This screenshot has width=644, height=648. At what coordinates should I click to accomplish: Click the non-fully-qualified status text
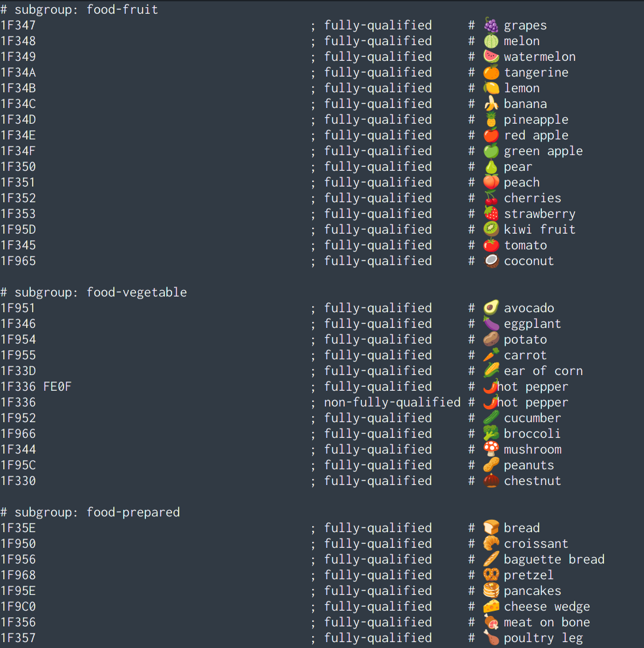[392, 402]
